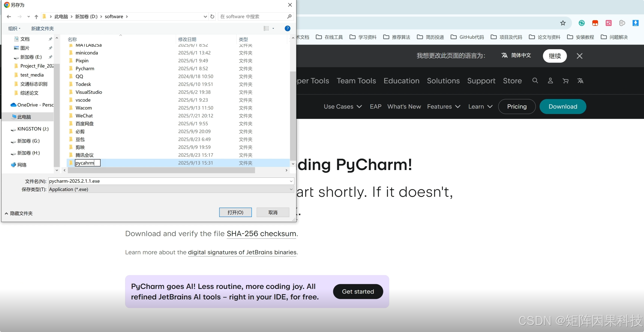This screenshot has width=644, height=332.
Task: Click the horizontal scrollbar in file list
Action: [x=161, y=170]
